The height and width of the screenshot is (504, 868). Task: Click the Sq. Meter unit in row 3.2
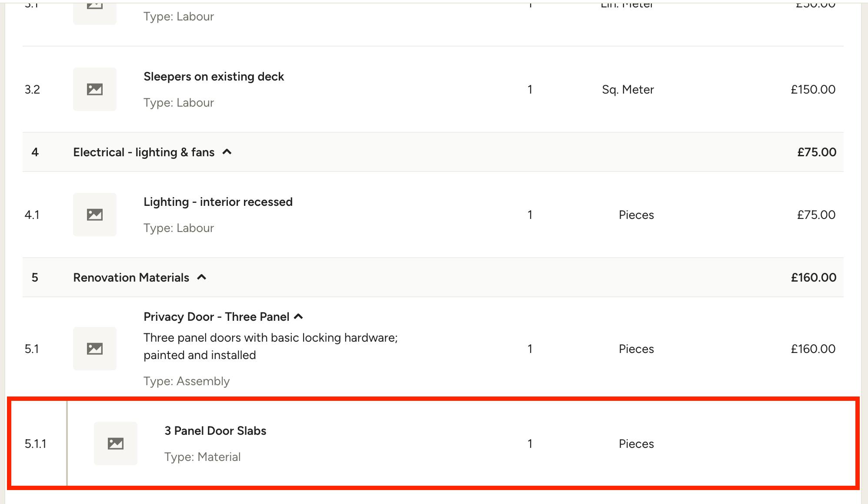(x=628, y=90)
